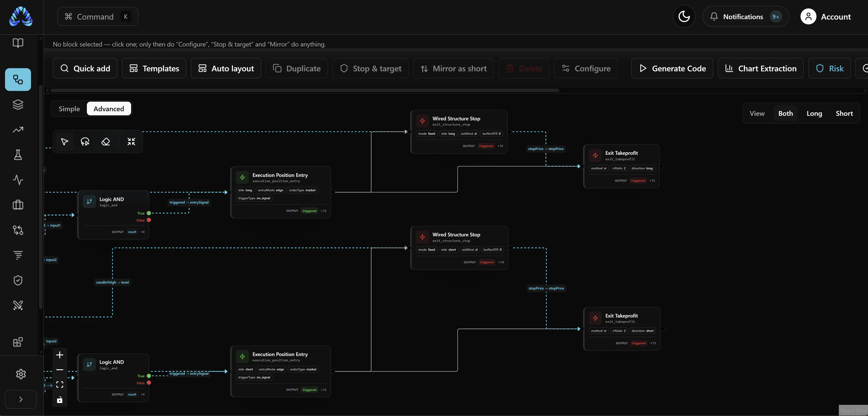Image resolution: width=868 pixels, height=416 pixels.
Task: Click the collapse shrink canvas tool
Action: (131, 142)
